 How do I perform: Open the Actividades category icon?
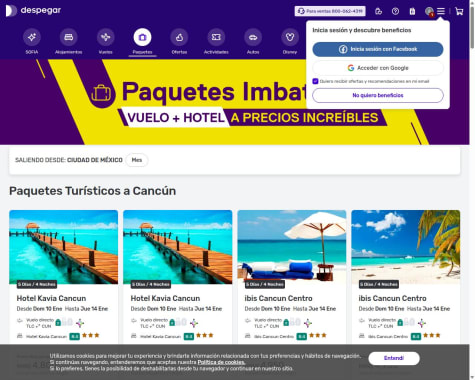216,37
